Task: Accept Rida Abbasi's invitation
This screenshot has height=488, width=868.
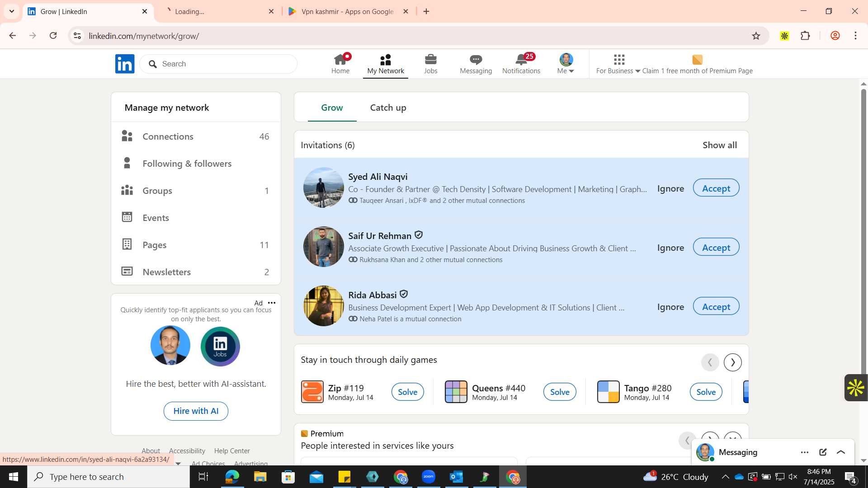Action: (716, 306)
